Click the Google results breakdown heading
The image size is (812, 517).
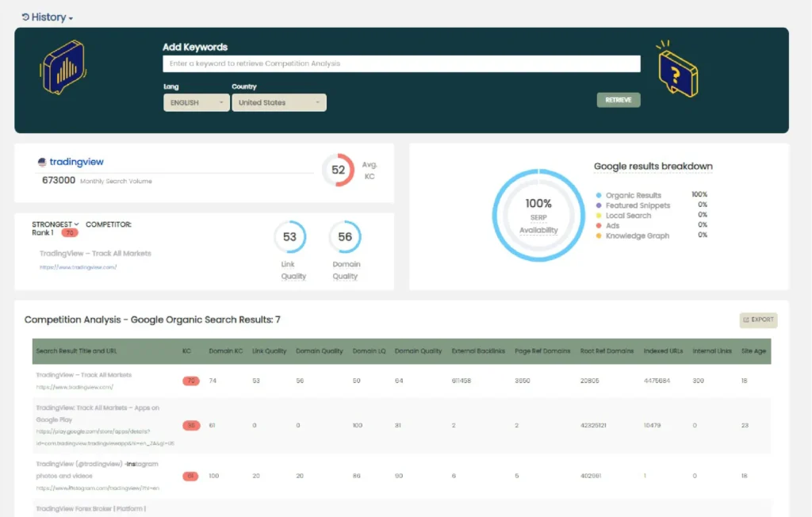pyautogui.click(x=653, y=167)
